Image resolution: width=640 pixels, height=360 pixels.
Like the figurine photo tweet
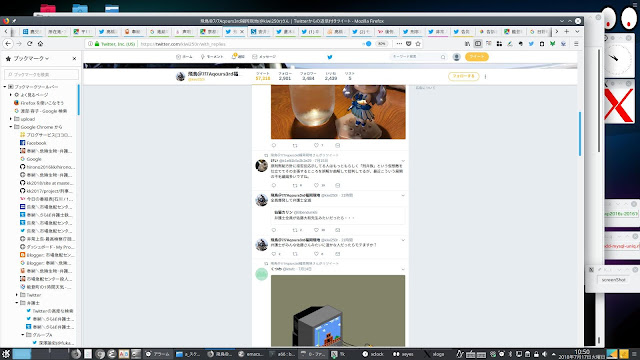pyautogui.click(x=316, y=145)
